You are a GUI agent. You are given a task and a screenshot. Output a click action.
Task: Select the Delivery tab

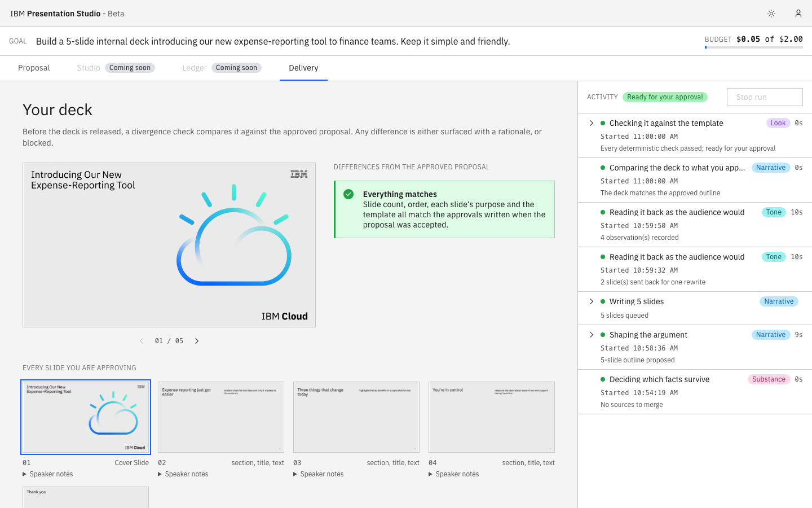303,68
